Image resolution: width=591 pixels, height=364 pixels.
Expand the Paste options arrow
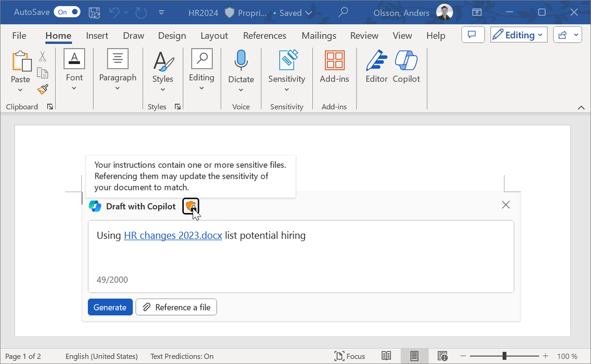(20, 91)
